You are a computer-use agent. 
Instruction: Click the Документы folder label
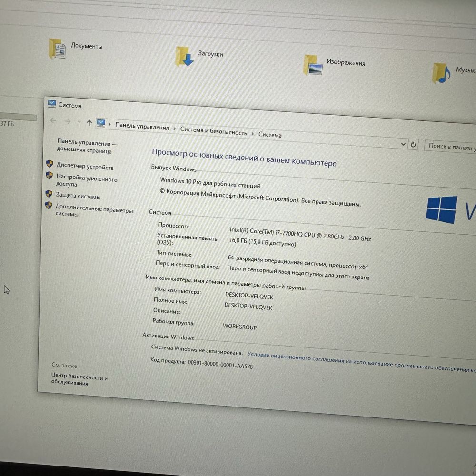coord(87,46)
